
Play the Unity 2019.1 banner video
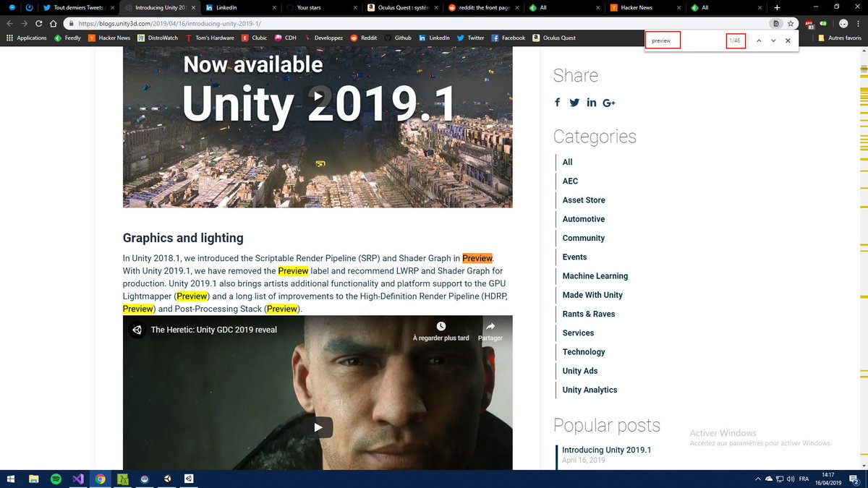tap(318, 96)
